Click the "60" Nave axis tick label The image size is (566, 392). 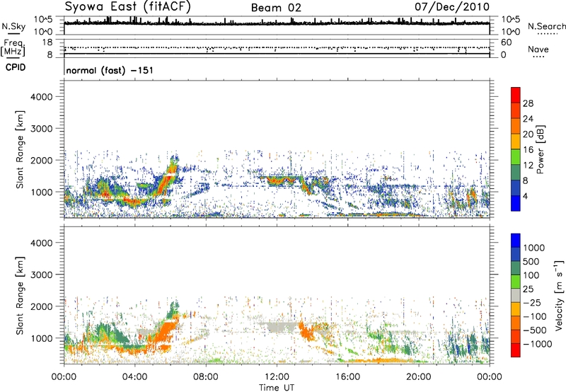[x=506, y=42]
